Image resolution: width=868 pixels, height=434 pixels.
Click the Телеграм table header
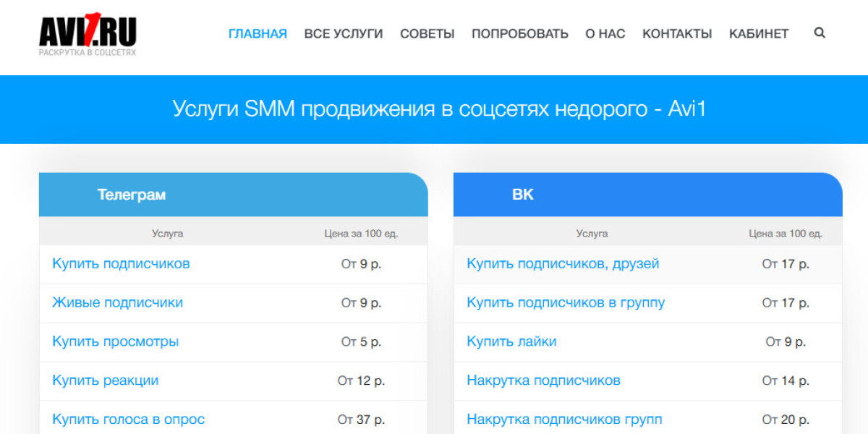pos(132,195)
